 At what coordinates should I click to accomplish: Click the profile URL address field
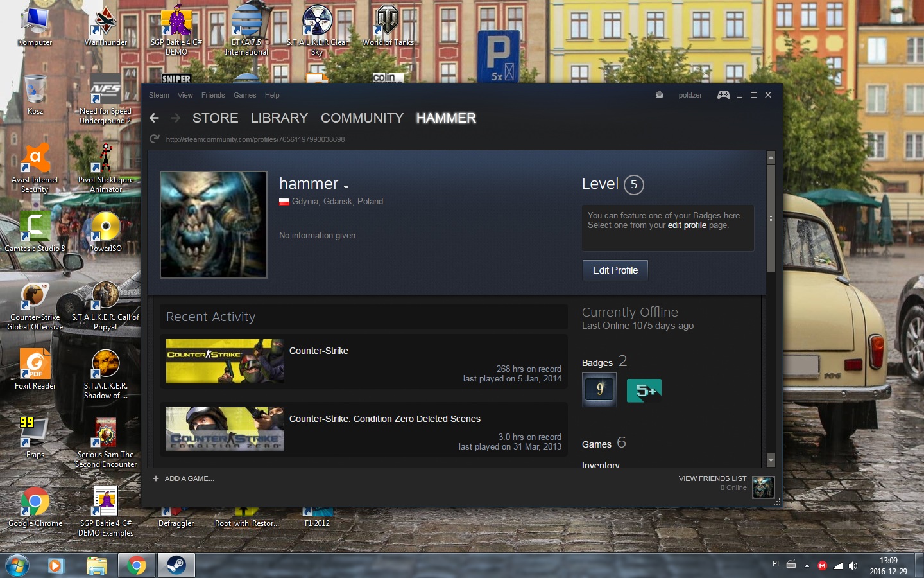255,139
